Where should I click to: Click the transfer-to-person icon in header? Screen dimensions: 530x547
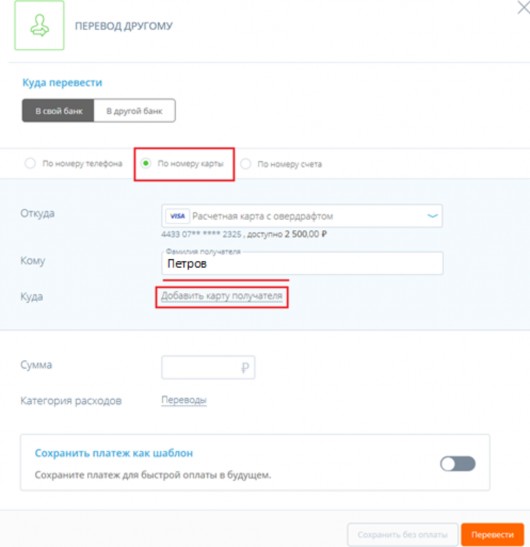pyautogui.click(x=39, y=25)
